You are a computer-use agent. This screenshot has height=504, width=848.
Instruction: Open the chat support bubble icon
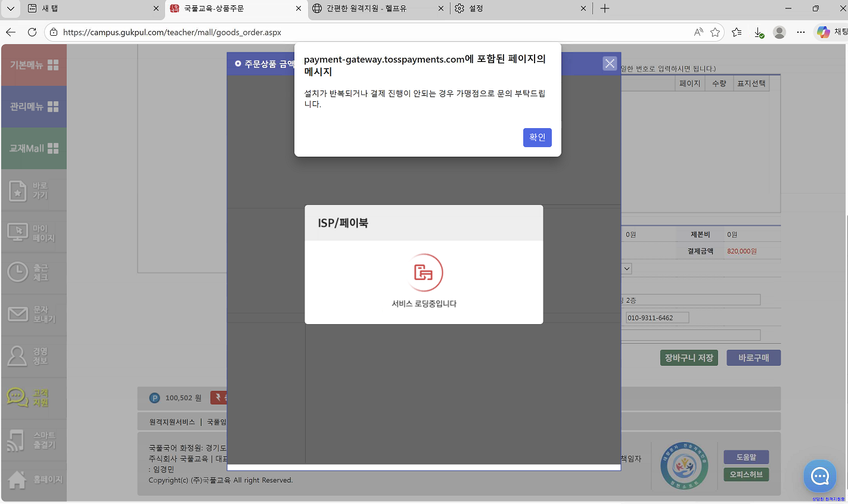(x=820, y=476)
